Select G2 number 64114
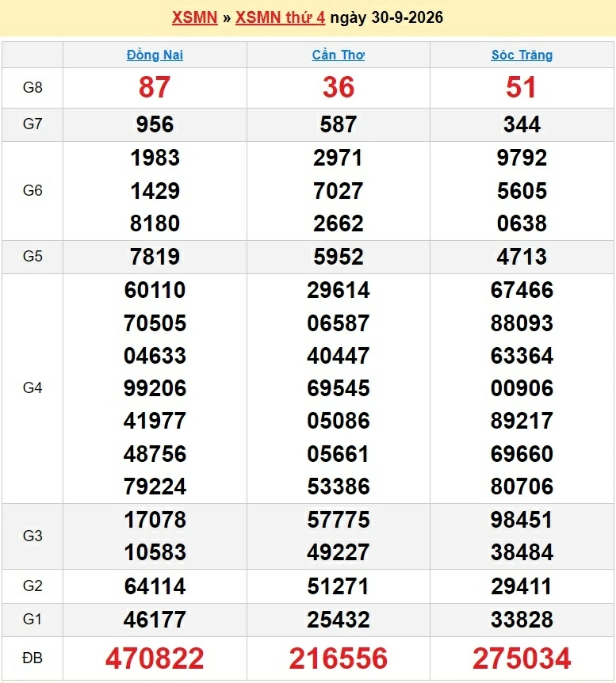 coord(155,586)
